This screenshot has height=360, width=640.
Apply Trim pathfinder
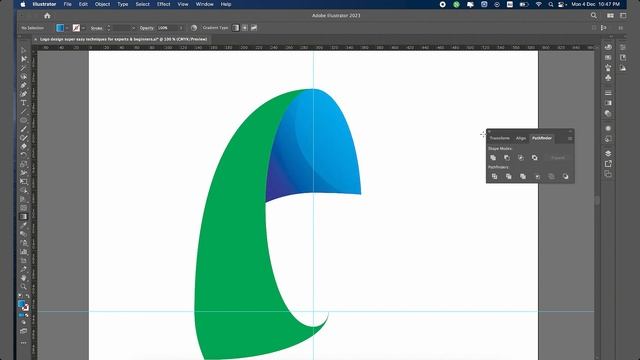click(x=509, y=176)
